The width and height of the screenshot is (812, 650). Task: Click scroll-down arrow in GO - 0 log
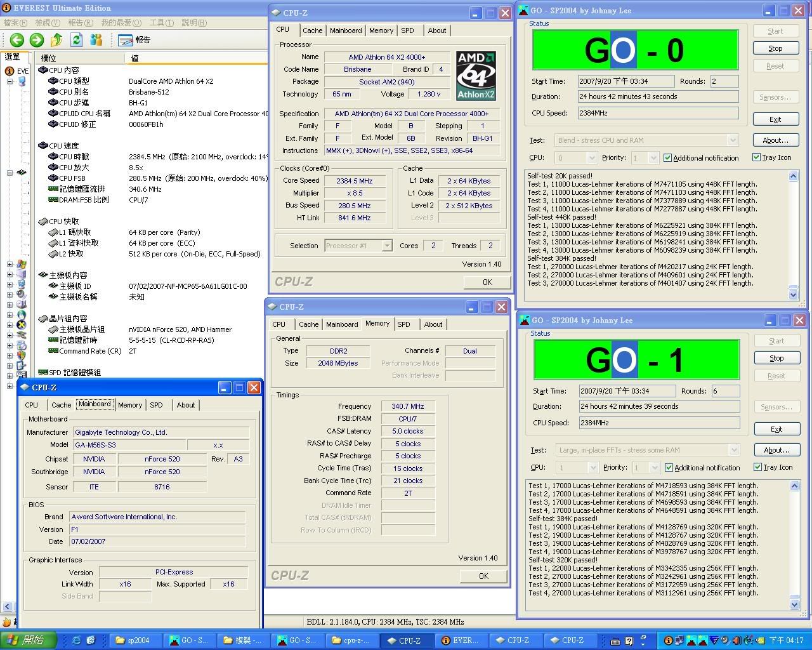coord(793,295)
